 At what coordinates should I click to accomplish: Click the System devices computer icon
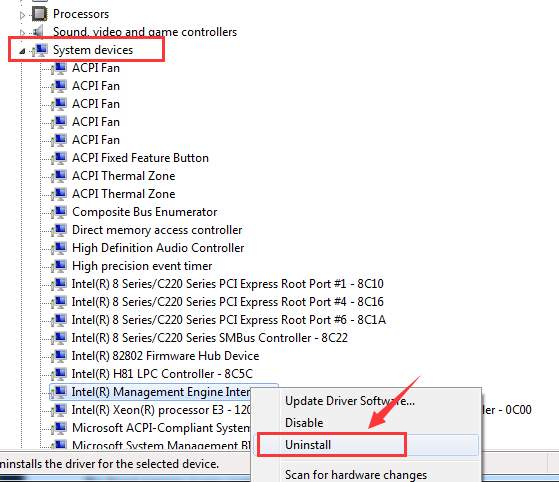click(40, 50)
